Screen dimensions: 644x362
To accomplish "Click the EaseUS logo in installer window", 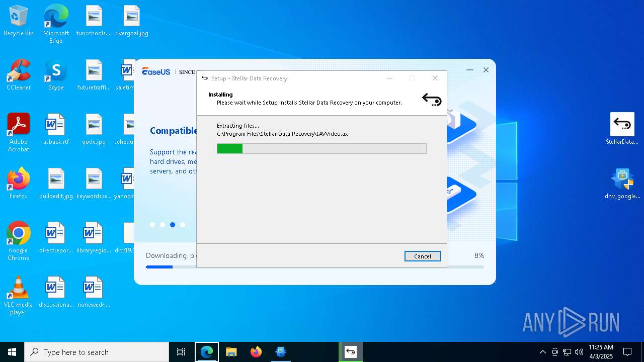I will [x=156, y=72].
